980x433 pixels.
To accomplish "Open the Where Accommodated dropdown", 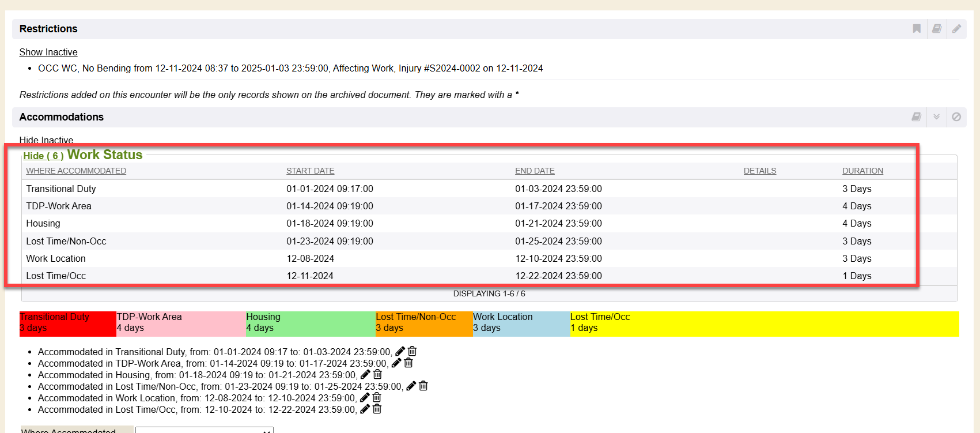I will click(x=204, y=430).
